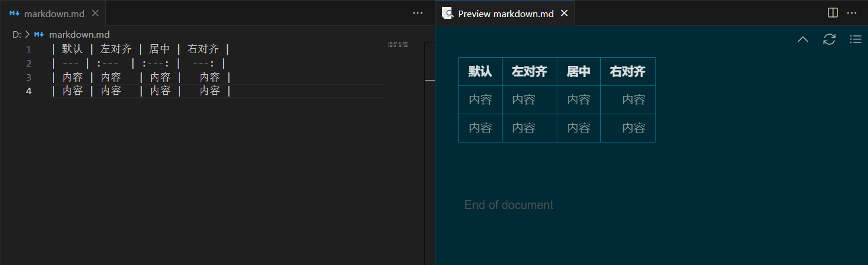Screen dimensions: 868x265
Task: Click the editor vertical scrollbar slider
Action: point(430,79)
